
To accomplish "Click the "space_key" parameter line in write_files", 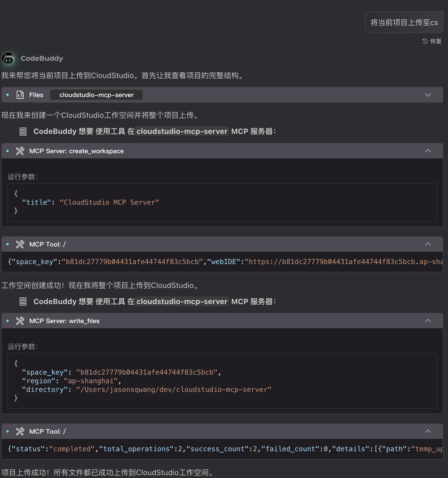I will point(122,372).
